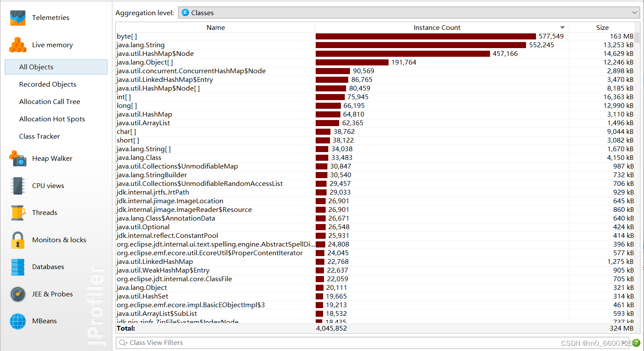Screen dimensions: 644x351
Task: Select the Monitors & locks label
Action: (x=59, y=240)
